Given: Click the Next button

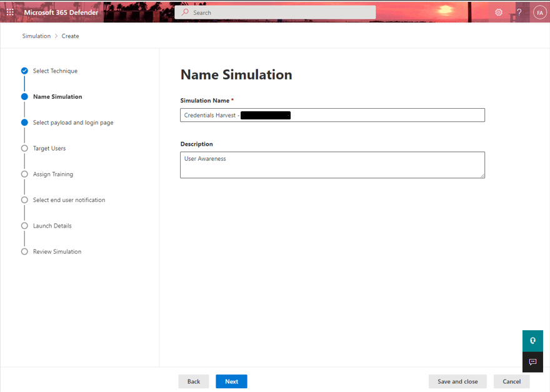Looking at the screenshot, I should (x=231, y=381).
